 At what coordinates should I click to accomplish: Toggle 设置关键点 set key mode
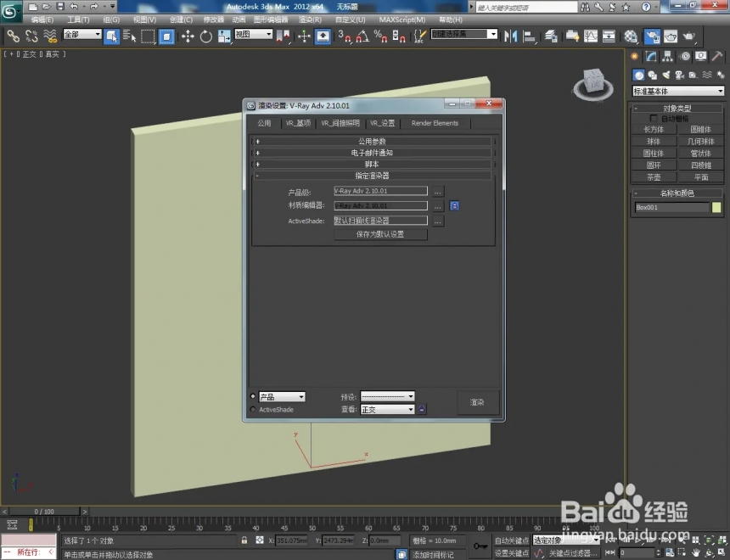coord(511,553)
